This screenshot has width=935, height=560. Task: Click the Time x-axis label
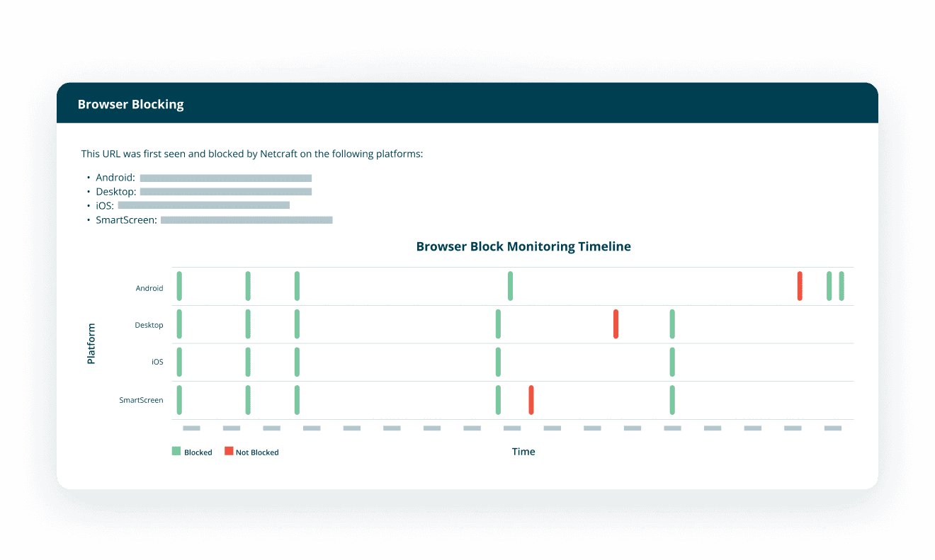[x=523, y=452]
